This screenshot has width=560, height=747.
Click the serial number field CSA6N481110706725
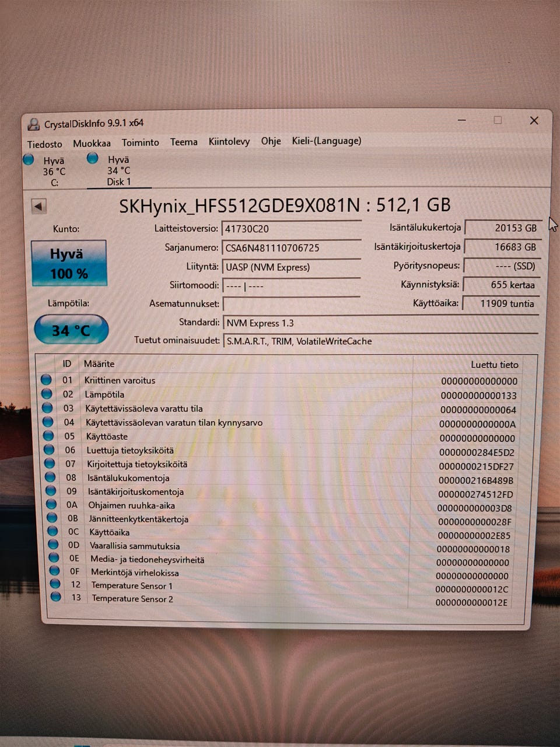pyautogui.click(x=292, y=248)
